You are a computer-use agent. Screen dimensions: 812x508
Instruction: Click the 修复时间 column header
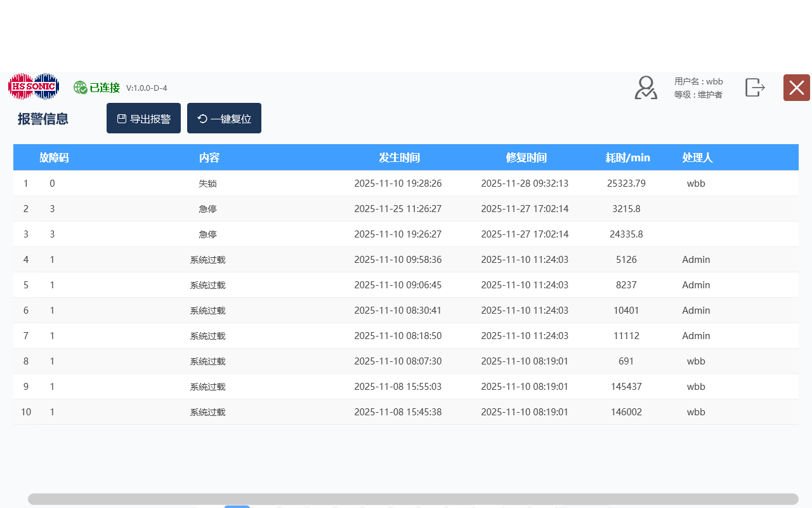526,157
